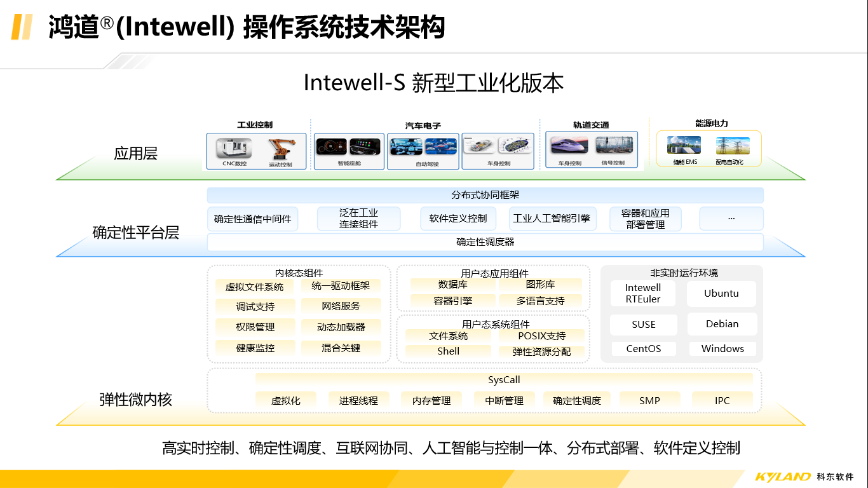
Task: Click the 配电自动化 power tower image
Action: coord(732,146)
